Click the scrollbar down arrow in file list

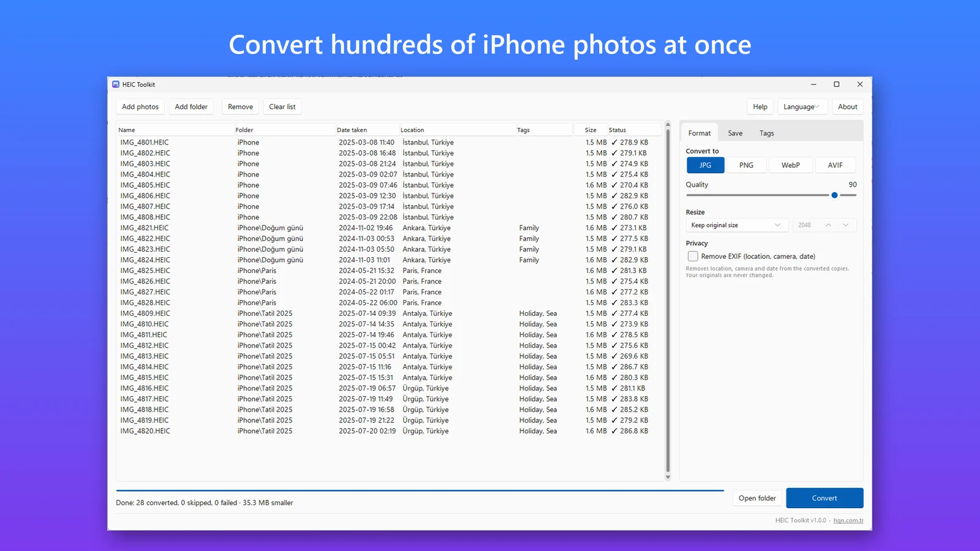(668, 477)
